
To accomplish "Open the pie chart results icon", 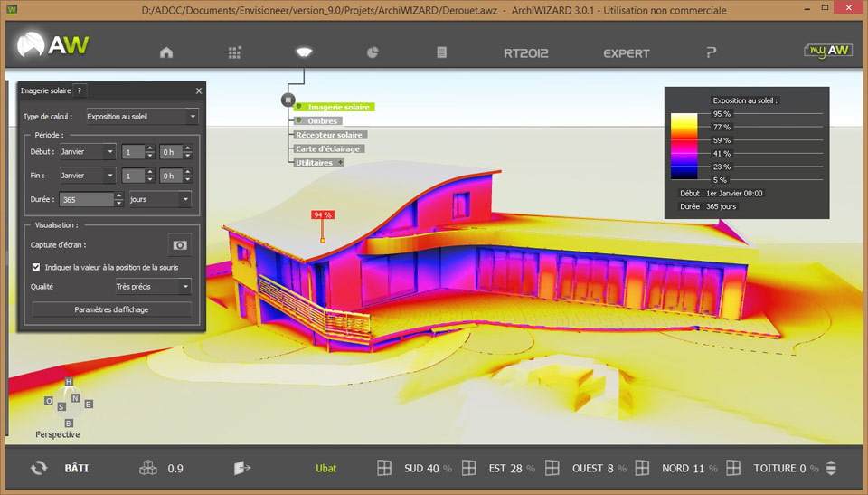I will coord(373,52).
